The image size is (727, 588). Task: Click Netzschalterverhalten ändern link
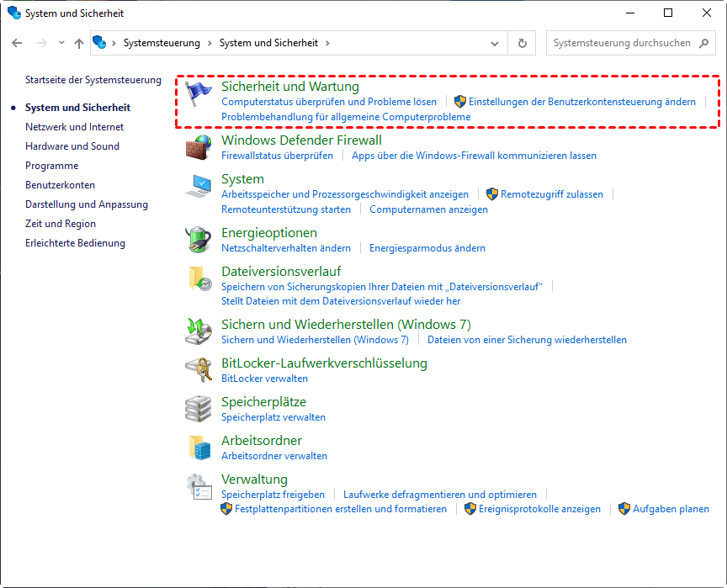click(285, 248)
